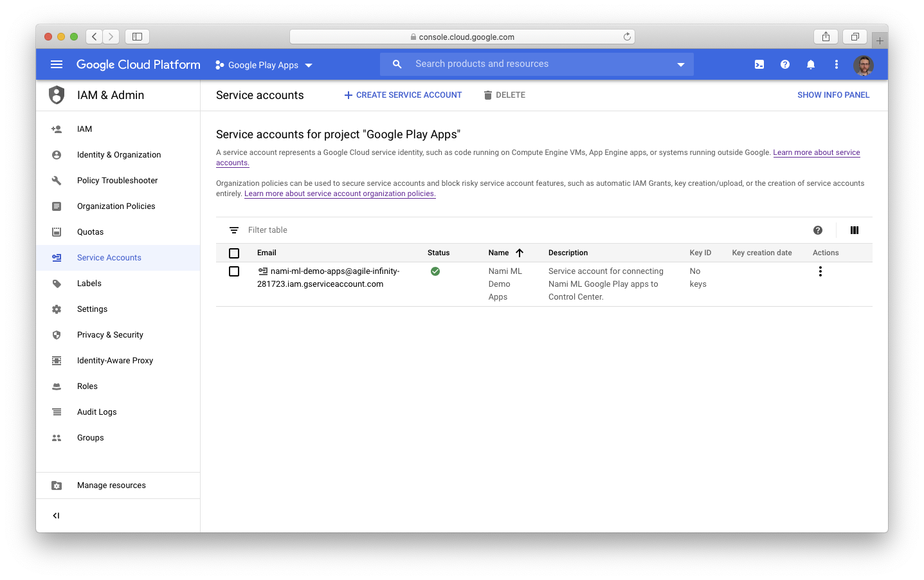Toggle the select-all checkbox in header

(234, 253)
